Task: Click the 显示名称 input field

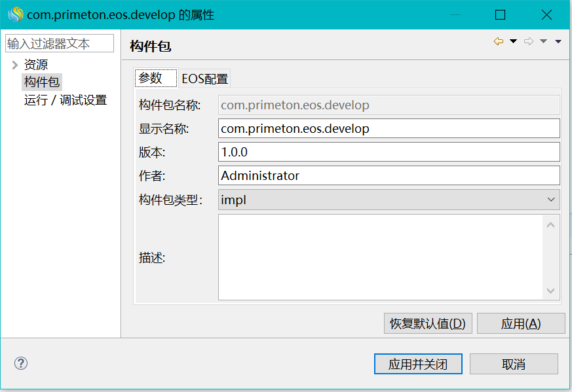Action: tap(389, 128)
